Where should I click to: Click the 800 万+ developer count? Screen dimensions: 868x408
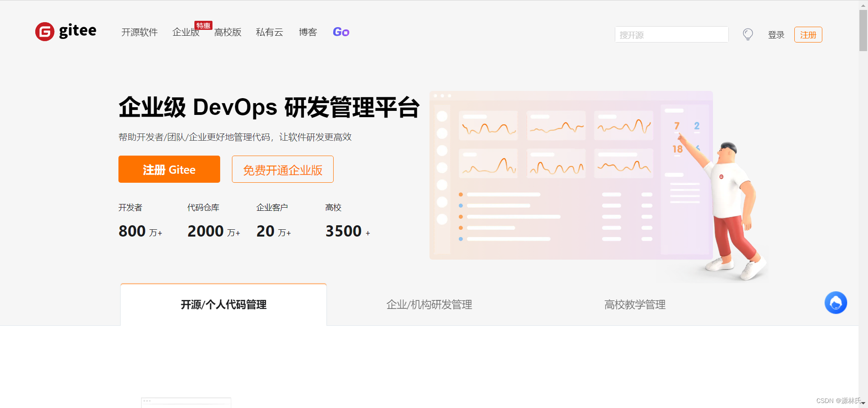140,231
